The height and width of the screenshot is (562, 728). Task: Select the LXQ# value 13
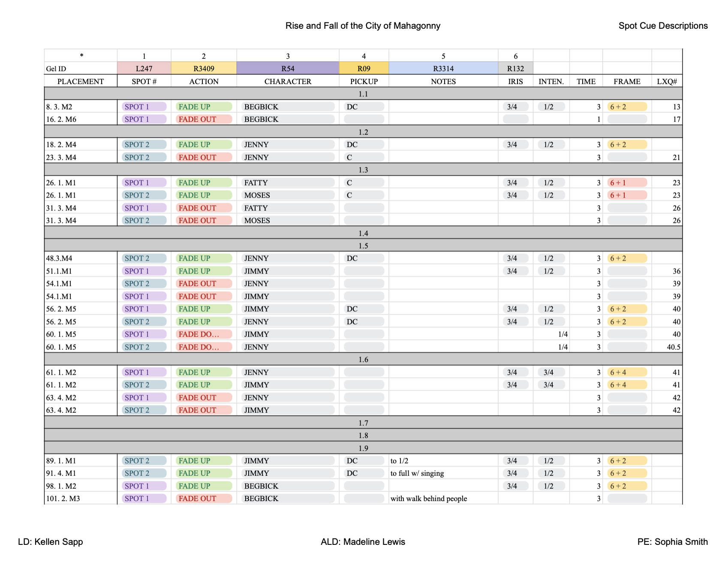tap(677, 107)
